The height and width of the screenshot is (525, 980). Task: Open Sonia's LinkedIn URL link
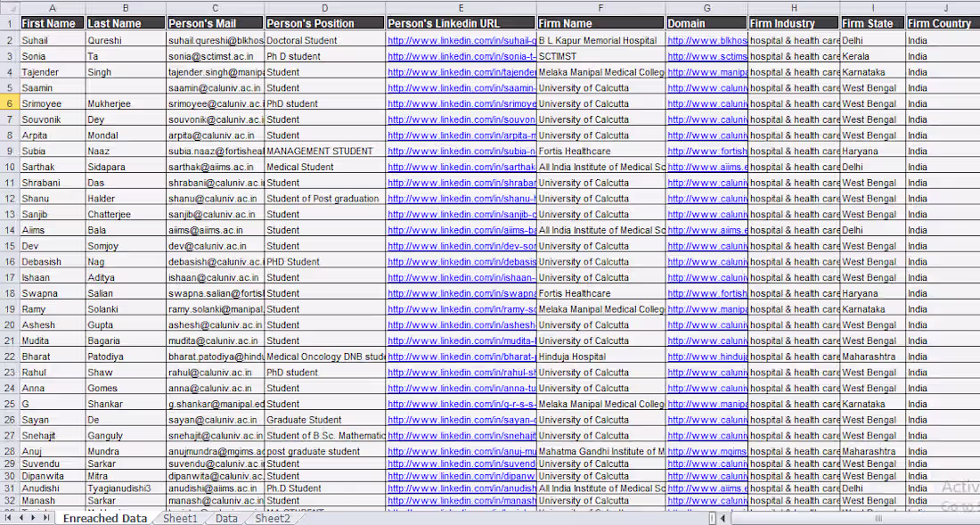click(461, 56)
